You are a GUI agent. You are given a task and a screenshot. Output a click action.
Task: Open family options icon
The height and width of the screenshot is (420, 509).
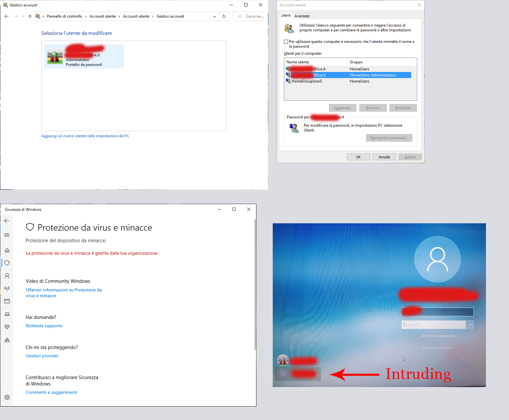tap(7, 340)
